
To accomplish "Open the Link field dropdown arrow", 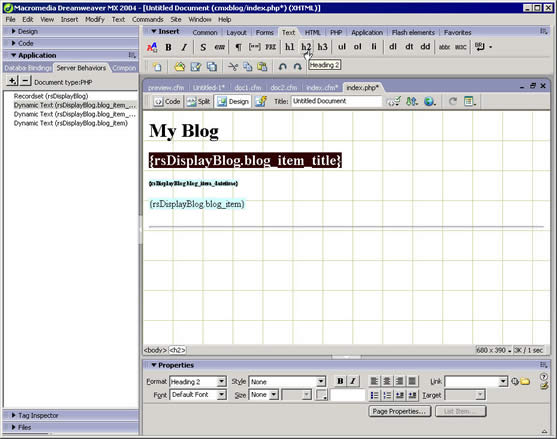I will click(503, 382).
